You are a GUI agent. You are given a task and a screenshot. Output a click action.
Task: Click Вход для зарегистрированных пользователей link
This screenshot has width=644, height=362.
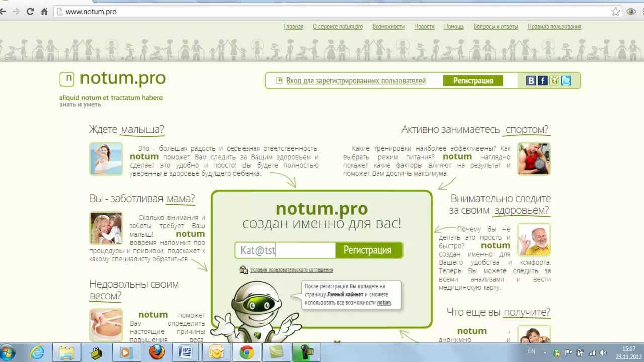click(x=356, y=81)
